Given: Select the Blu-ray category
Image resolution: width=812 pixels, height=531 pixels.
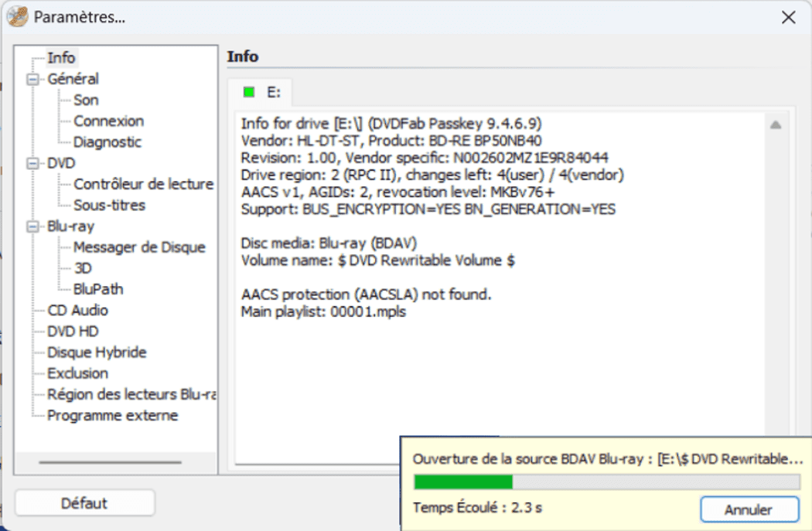Looking at the screenshot, I should (70, 226).
